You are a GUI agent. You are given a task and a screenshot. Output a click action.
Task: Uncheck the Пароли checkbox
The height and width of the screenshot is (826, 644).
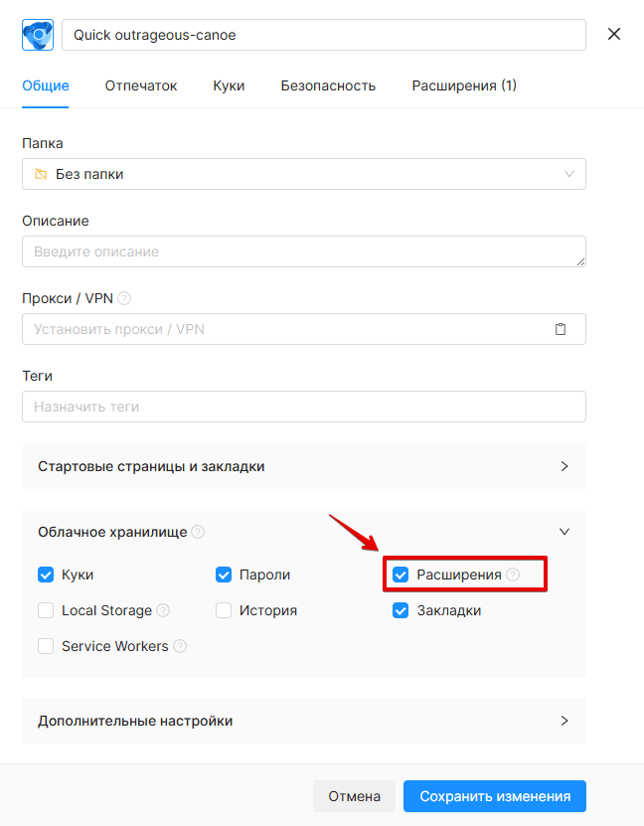click(224, 575)
